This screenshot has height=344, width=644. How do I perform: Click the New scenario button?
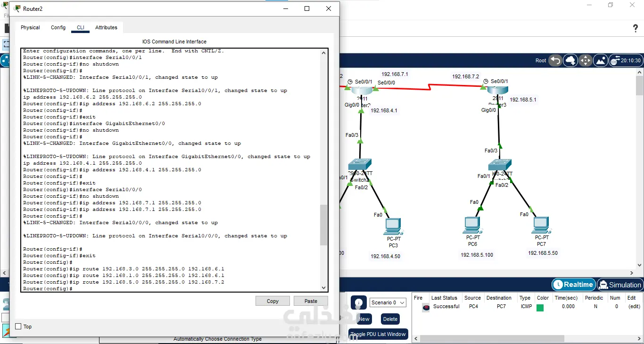(363, 319)
